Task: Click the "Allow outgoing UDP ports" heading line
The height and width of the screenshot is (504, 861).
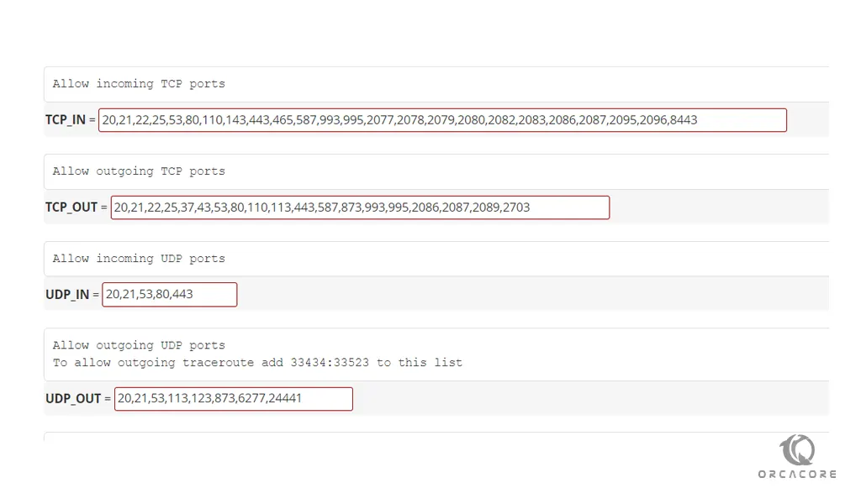Action: 139,345
